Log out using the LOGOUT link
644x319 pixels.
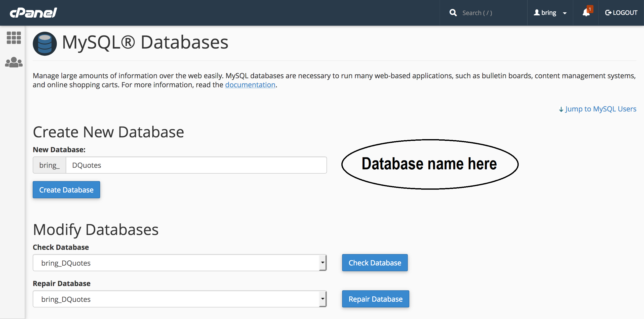621,13
